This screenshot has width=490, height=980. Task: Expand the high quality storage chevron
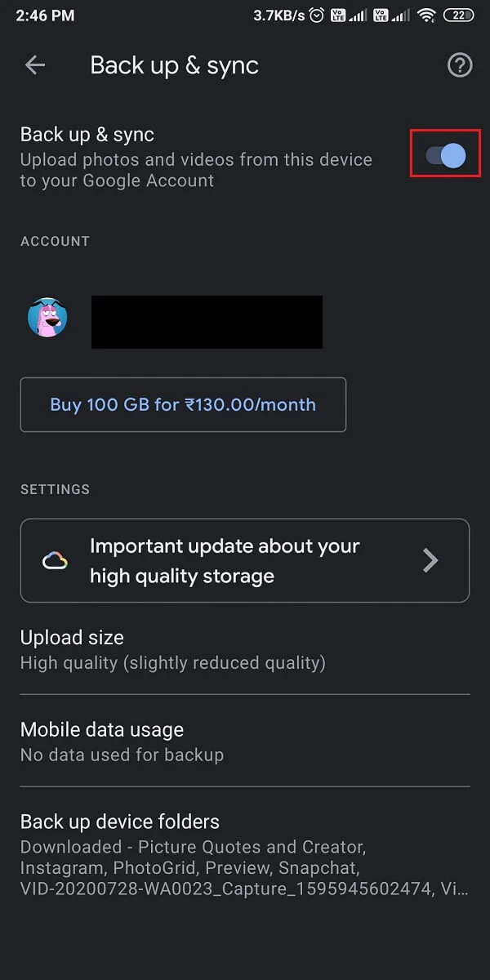tap(430, 560)
